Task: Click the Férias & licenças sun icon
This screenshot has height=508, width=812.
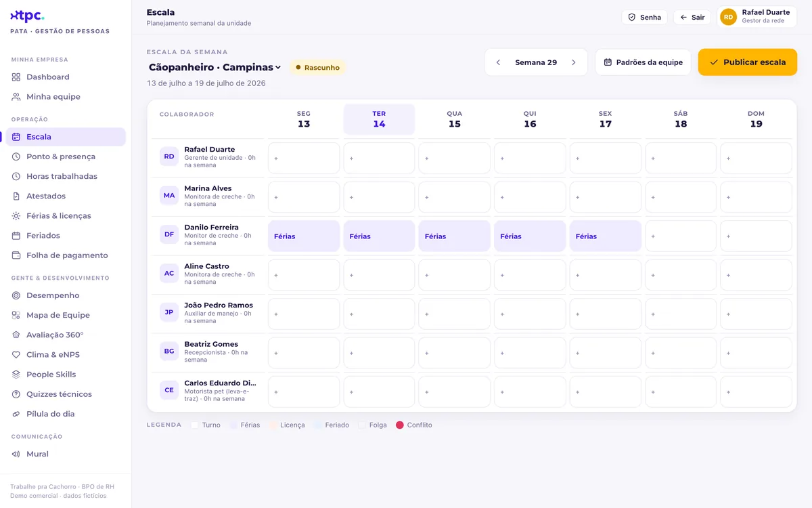Action: tap(16, 216)
